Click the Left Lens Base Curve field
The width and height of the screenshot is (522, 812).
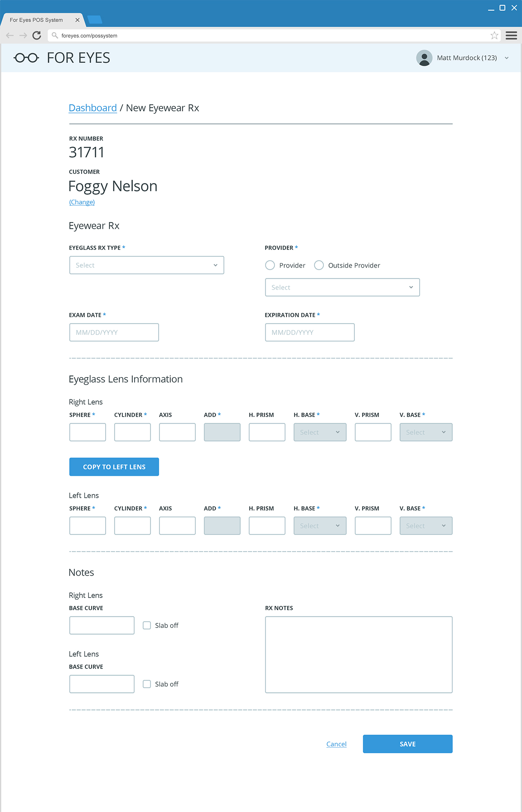102,684
